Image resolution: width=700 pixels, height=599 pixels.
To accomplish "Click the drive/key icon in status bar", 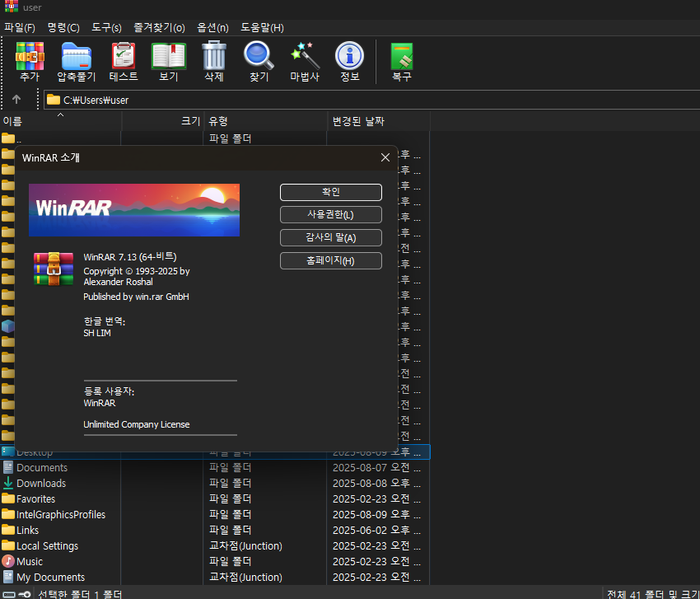I will pyautogui.click(x=16, y=595).
